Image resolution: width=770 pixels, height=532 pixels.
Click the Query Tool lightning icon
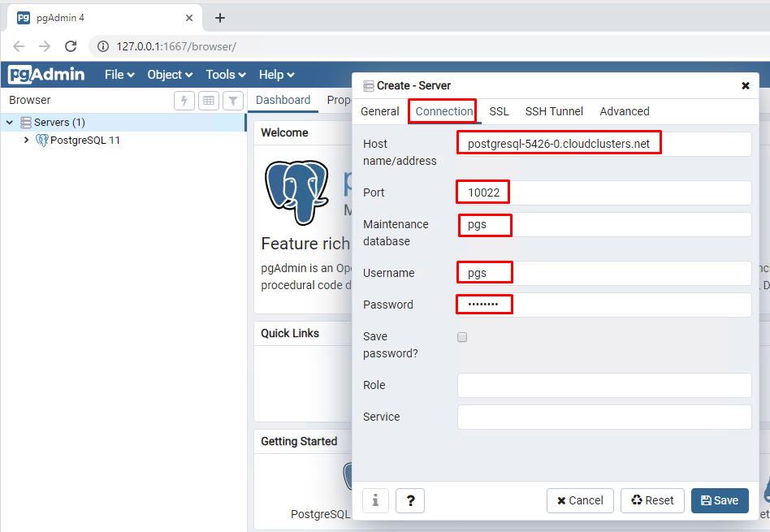(184, 101)
